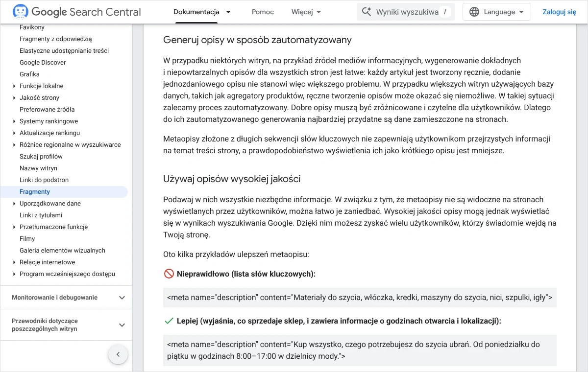Open the Pomoc tab
The height and width of the screenshot is (372, 588).
263,12
